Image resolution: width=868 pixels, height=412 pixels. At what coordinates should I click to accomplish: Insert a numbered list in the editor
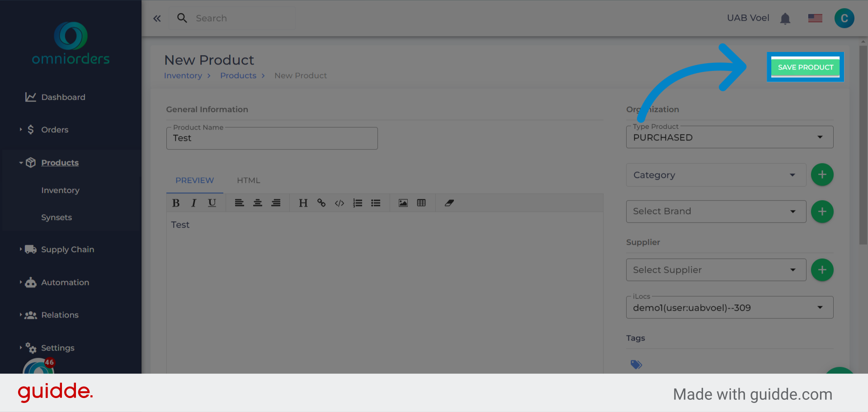point(357,203)
